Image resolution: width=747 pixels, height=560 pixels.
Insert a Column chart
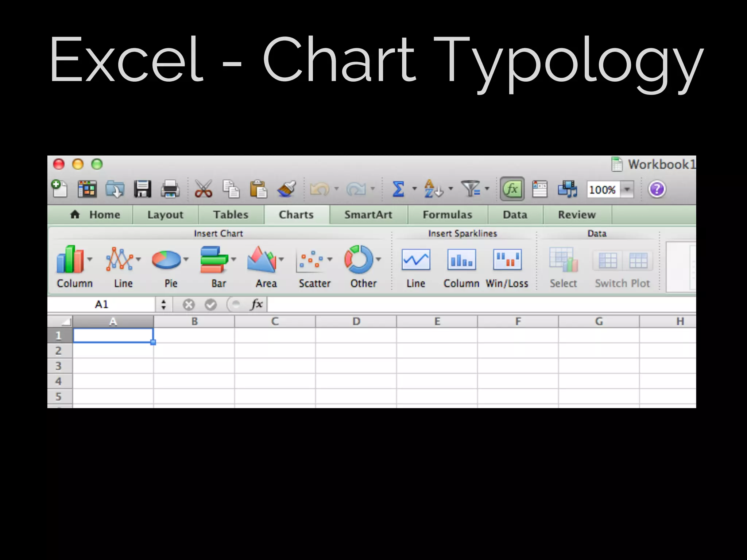tap(74, 267)
